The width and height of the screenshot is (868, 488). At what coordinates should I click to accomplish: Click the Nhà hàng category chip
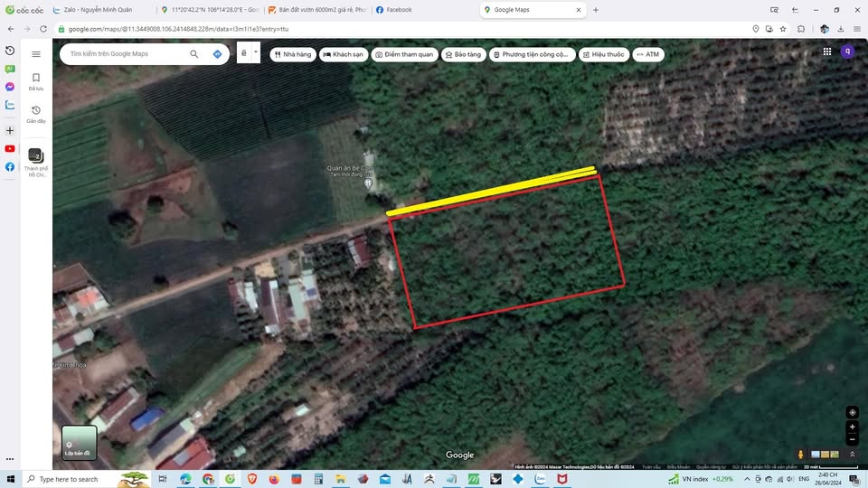coord(292,54)
